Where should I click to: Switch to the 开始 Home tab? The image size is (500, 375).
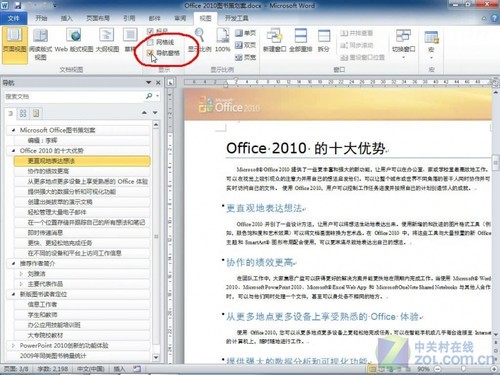[41, 18]
